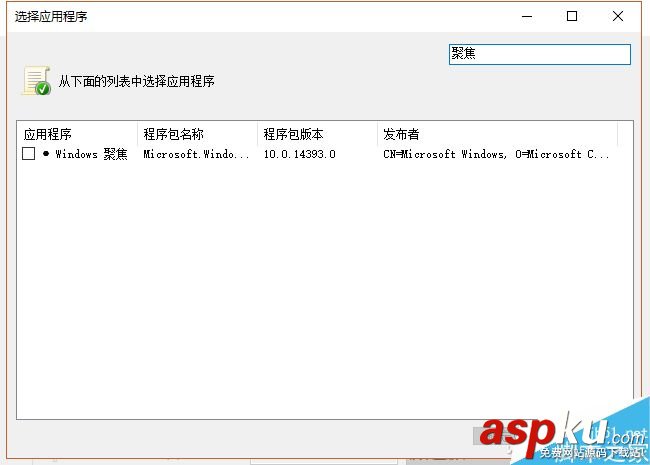650x465 pixels.
Task: Click the certificate scroll icon
Action: [36, 80]
